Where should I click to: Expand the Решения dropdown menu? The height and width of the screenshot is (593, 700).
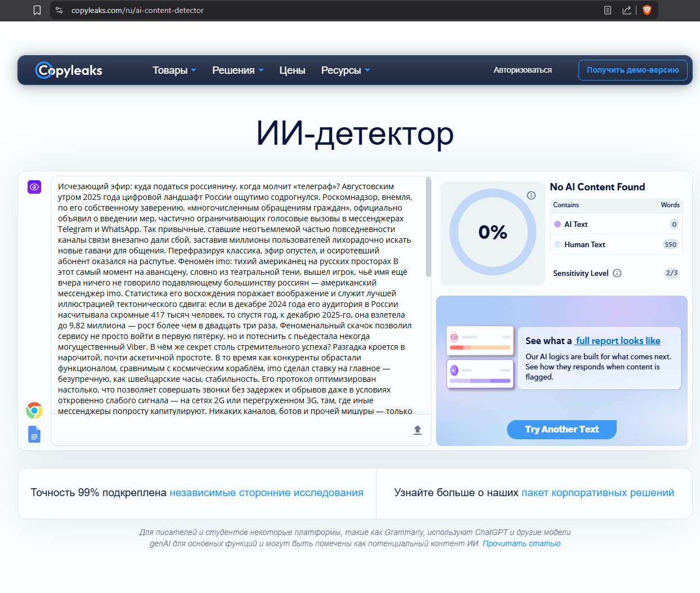pyautogui.click(x=238, y=70)
